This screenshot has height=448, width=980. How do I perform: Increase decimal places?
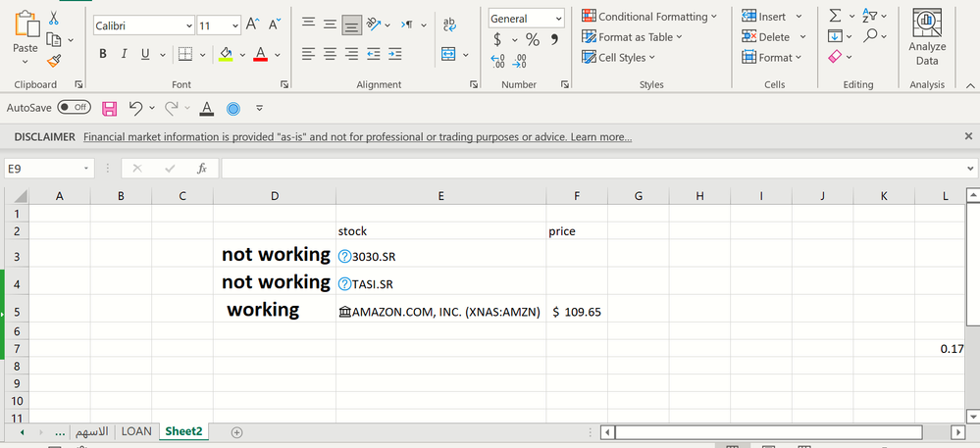click(x=498, y=61)
